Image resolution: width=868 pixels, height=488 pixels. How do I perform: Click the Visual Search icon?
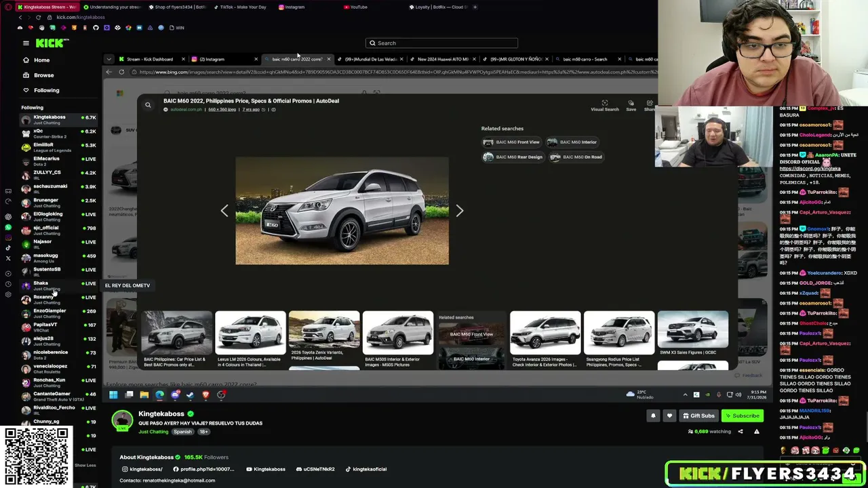coord(605,105)
